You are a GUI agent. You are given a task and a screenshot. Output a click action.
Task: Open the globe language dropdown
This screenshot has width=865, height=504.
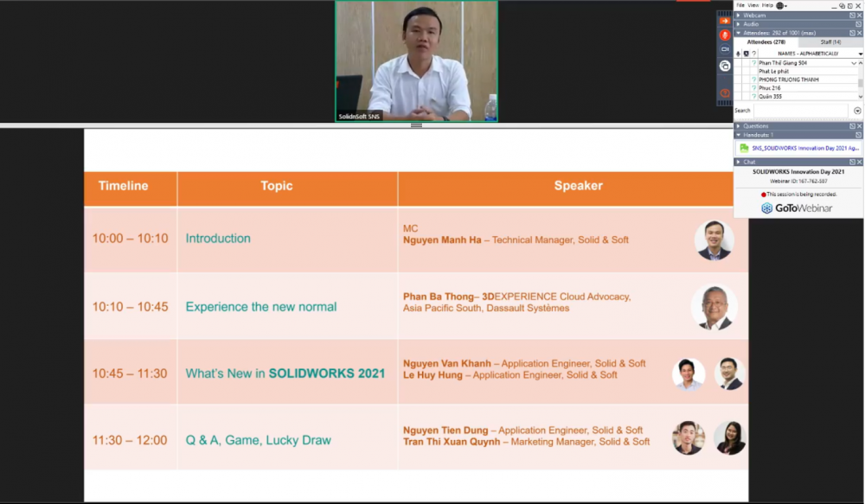(x=782, y=5)
